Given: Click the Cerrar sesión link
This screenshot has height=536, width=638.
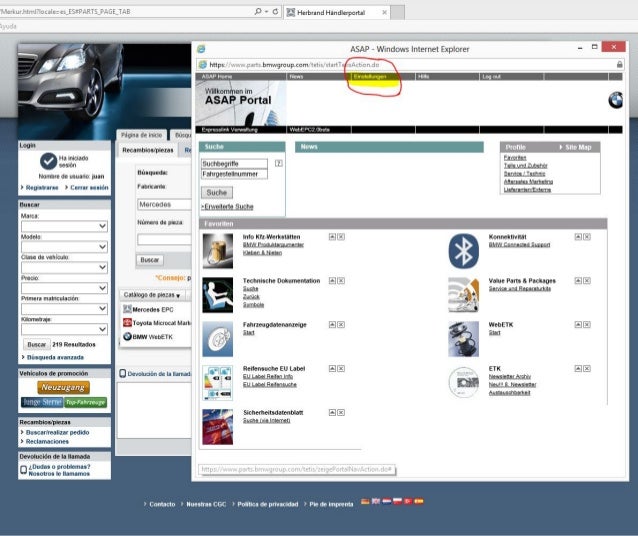Looking at the screenshot, I should click(89, 188).
